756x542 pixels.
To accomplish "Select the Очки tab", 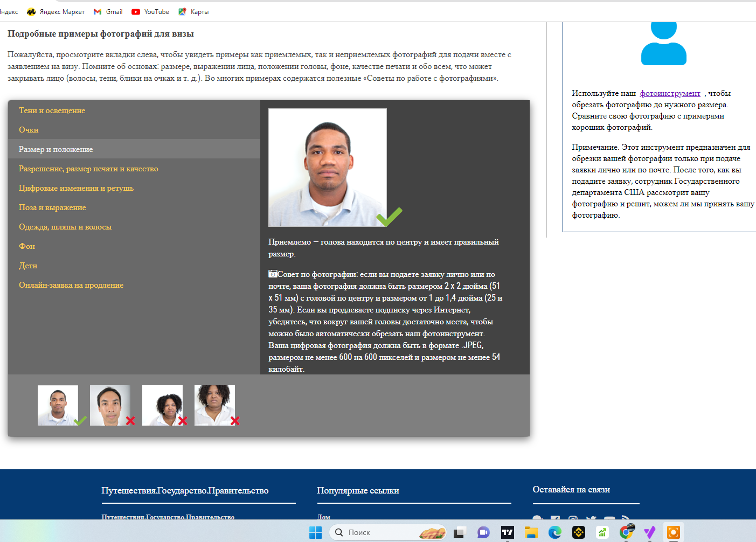I will 134,130.
